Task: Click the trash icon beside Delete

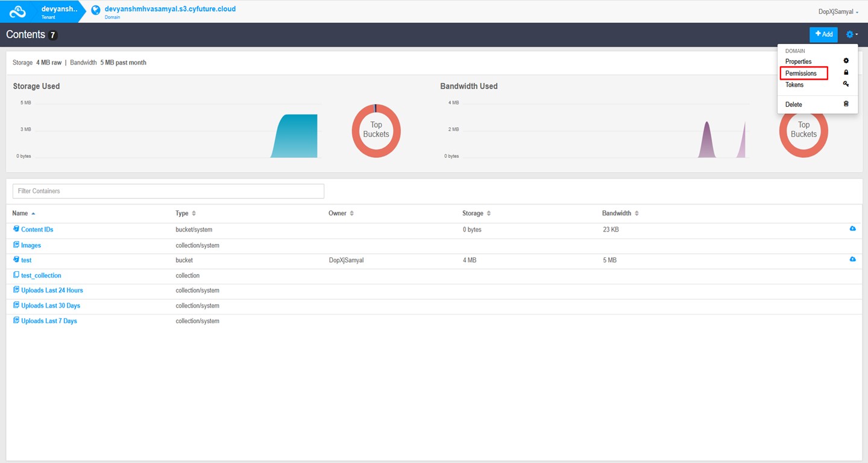Action: 846,104
